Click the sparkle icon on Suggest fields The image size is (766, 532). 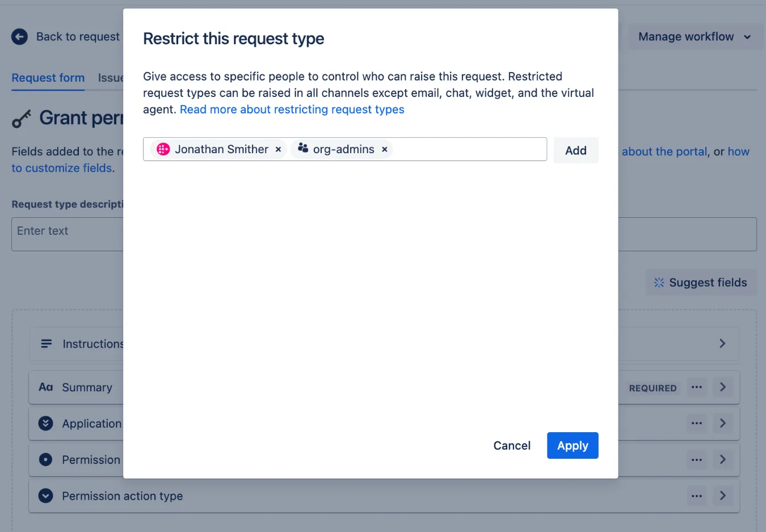click(658, 282)
